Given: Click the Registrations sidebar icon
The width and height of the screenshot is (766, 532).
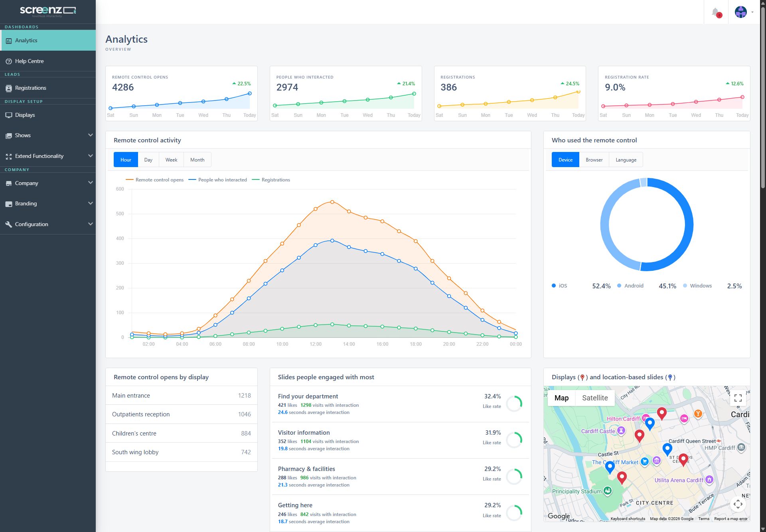Looking at the screenshot, I should pyautogui.click(x=9, y=88).
